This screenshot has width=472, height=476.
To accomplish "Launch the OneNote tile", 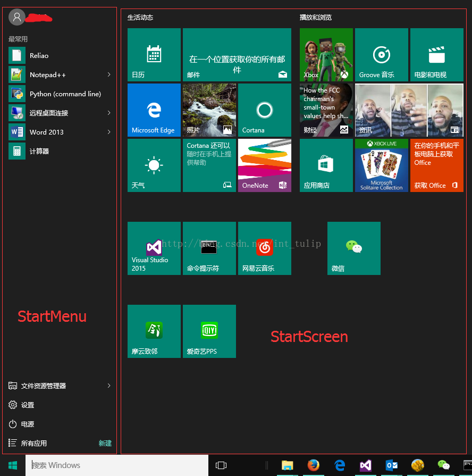I will point(265,165).
